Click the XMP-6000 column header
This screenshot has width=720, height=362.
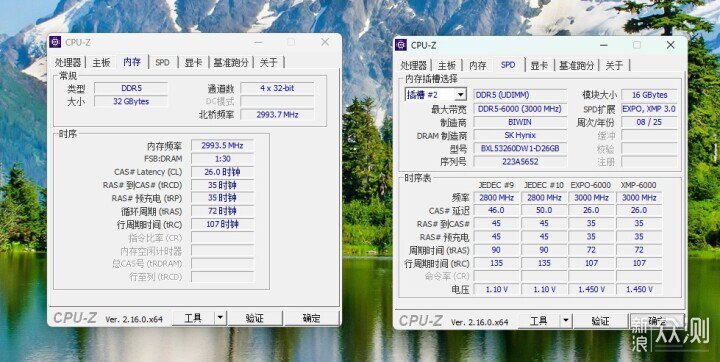pos(639,185)
